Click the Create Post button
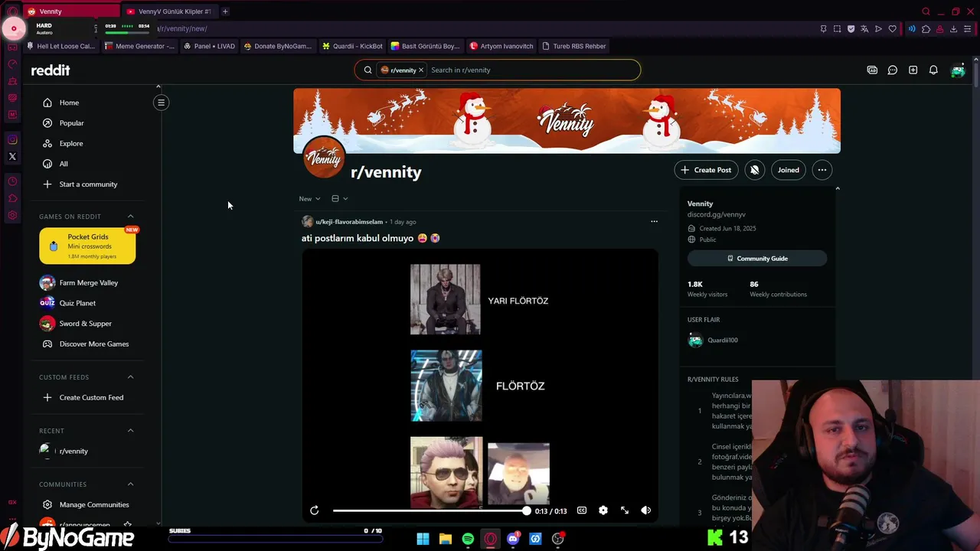The width and height of the screenshot is (980, 551). pos(707,170)
